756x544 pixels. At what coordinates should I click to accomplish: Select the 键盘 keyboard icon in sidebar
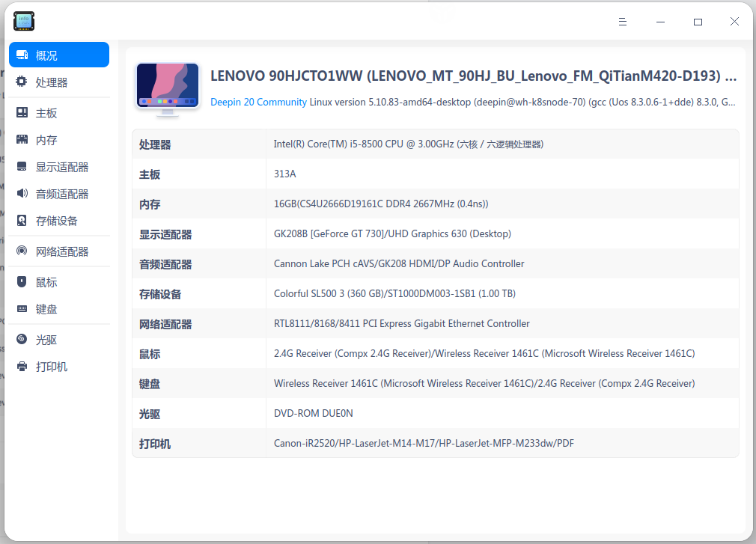22,308
